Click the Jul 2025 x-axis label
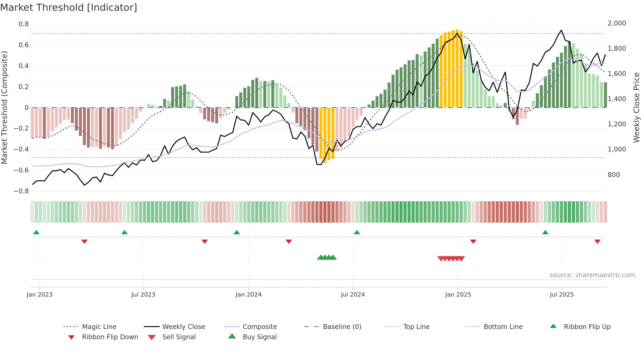This screenshot has height=362, width=644. coord(562,294)
